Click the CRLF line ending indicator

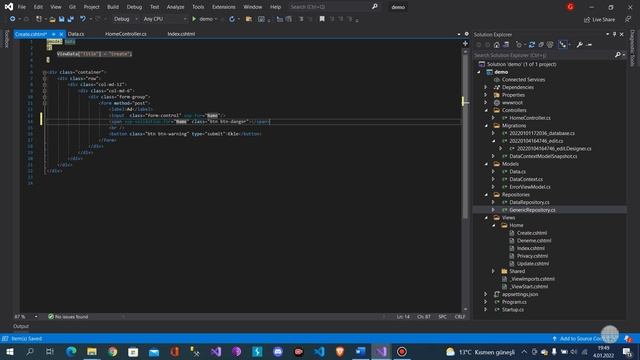460,317
